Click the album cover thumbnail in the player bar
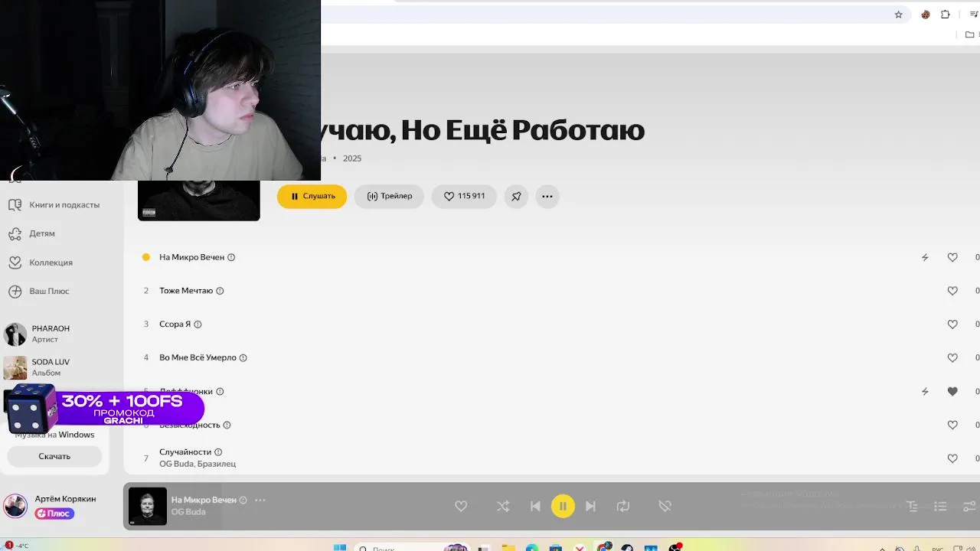980x551 pixels. pyautogui.click(x=147, y=506)
